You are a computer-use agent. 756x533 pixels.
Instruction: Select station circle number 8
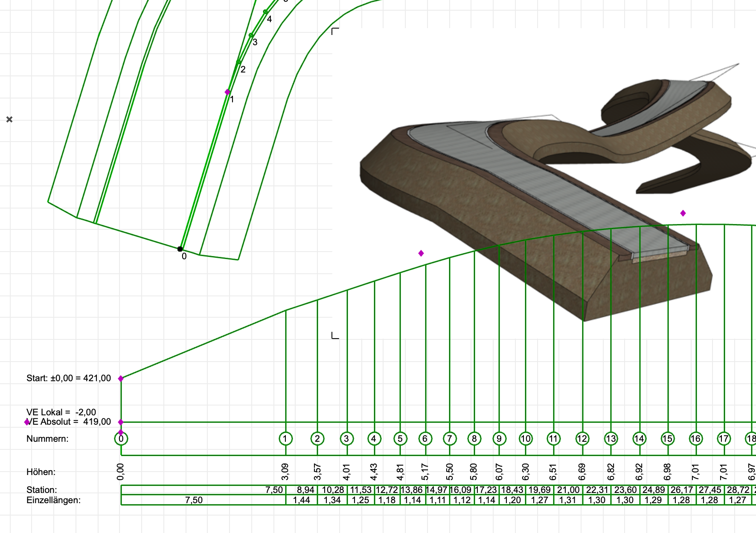coord(474,437)
